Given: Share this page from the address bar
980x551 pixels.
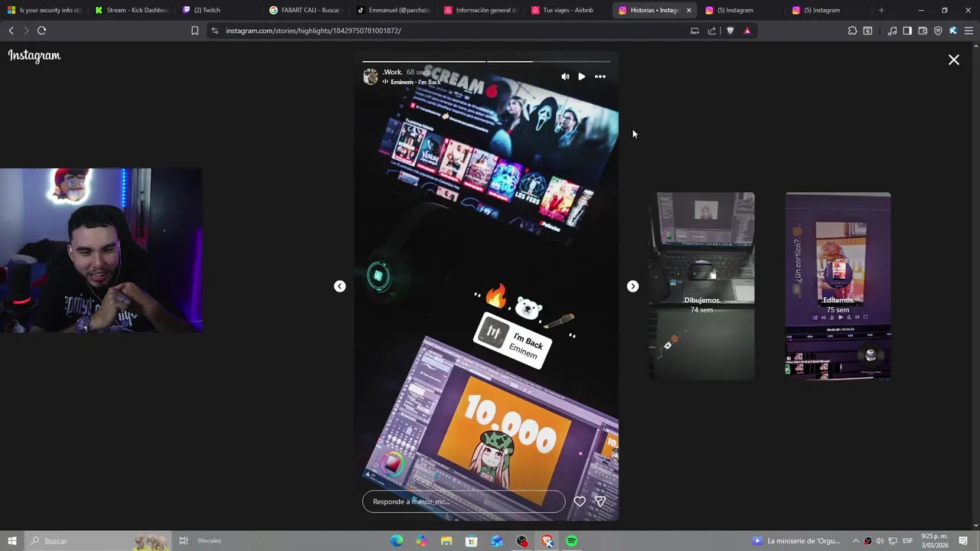Looking at the screenshot, I should 712,31.
